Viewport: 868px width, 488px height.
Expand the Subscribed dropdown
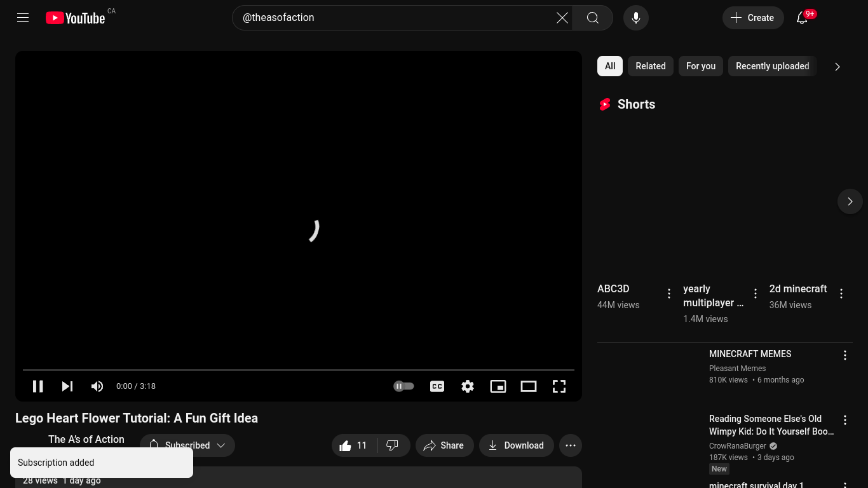tap(187, 445)
